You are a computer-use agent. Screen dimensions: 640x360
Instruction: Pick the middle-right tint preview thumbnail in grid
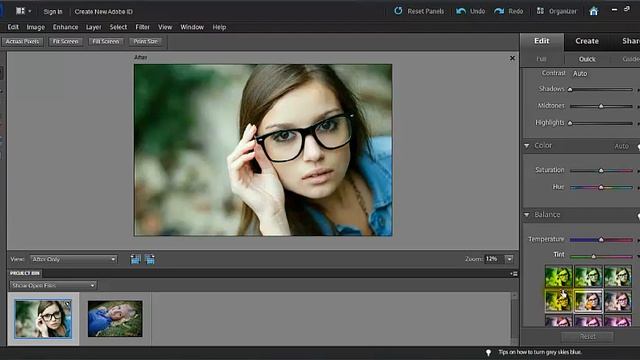[618, 301]
